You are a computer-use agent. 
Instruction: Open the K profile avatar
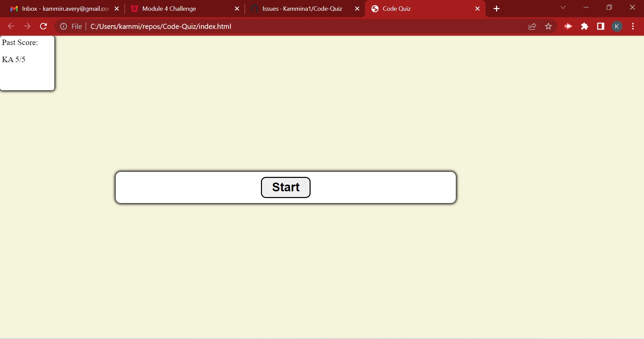click(617, 27)
